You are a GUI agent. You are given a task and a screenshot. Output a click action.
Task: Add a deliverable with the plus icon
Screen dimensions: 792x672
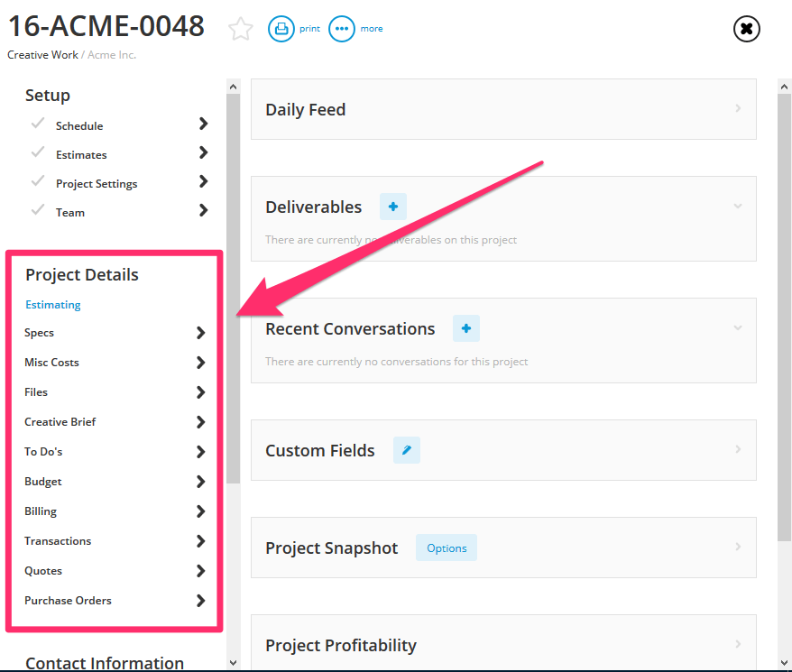coord(392,207)
